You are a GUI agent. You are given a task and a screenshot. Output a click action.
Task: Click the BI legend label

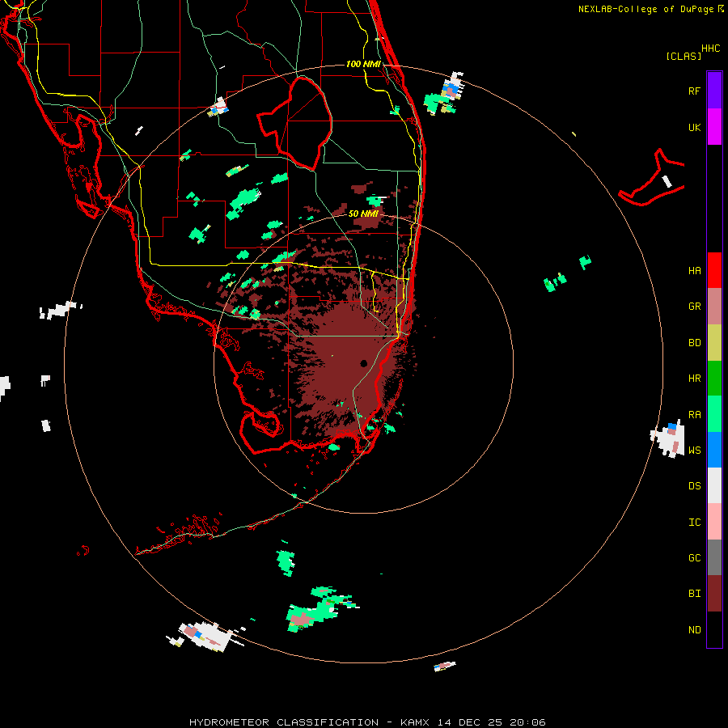coord(694,594)
